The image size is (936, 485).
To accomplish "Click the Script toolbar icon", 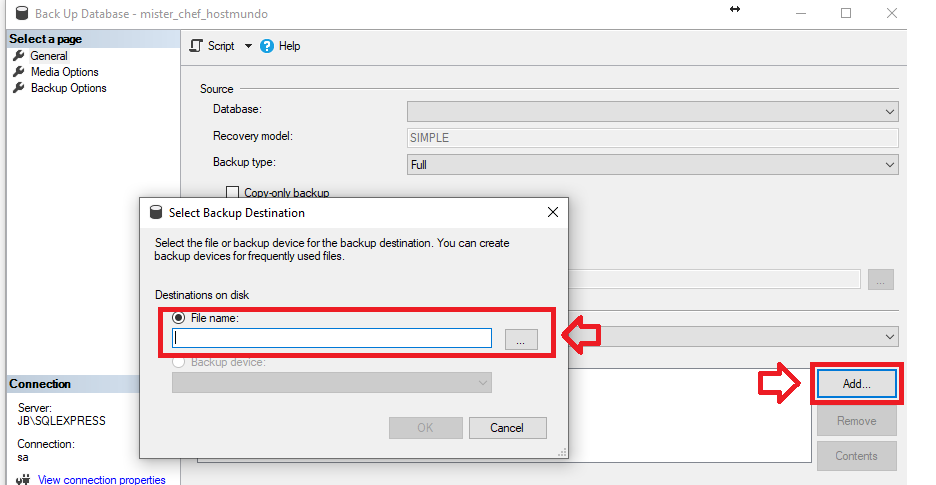I will [x=196, y=46].
